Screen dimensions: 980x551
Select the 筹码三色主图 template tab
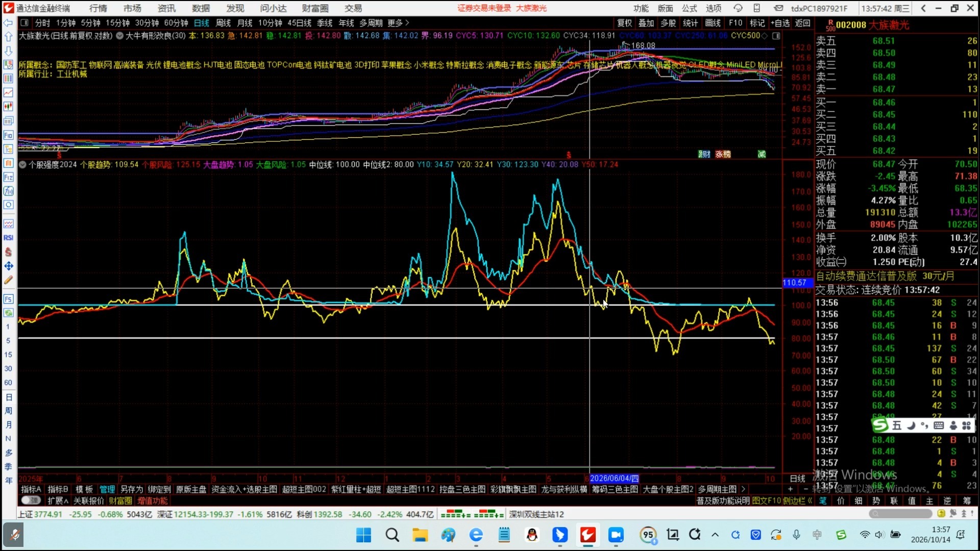coord(615,489)
